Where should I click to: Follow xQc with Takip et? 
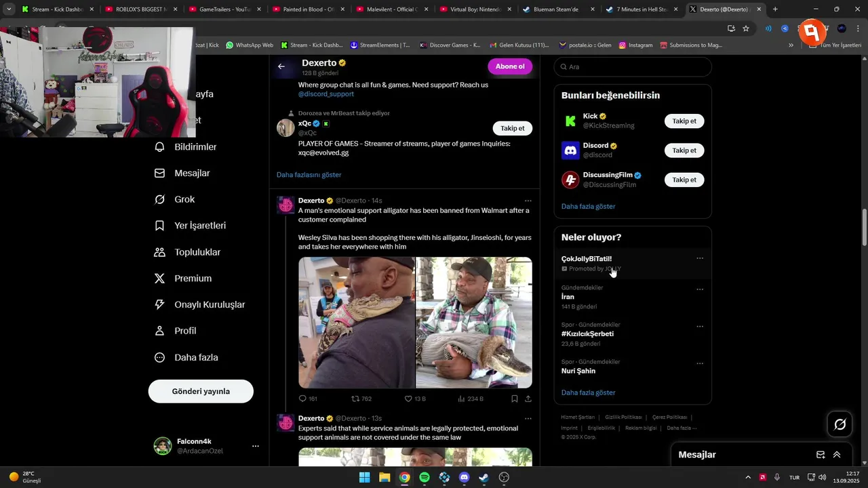coord(512,128)
